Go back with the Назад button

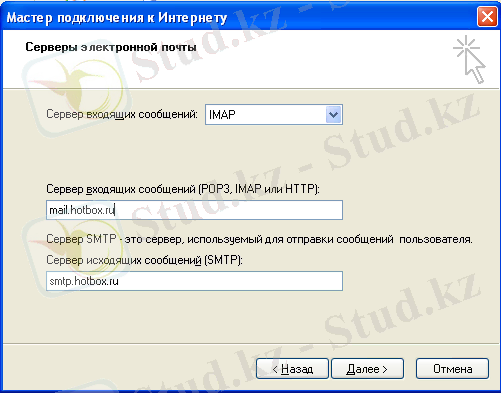292,369
